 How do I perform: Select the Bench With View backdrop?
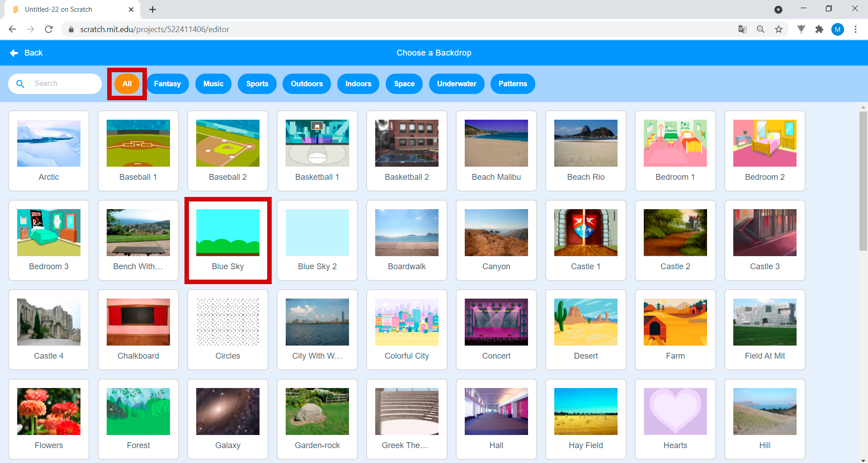tap(138, 240)
